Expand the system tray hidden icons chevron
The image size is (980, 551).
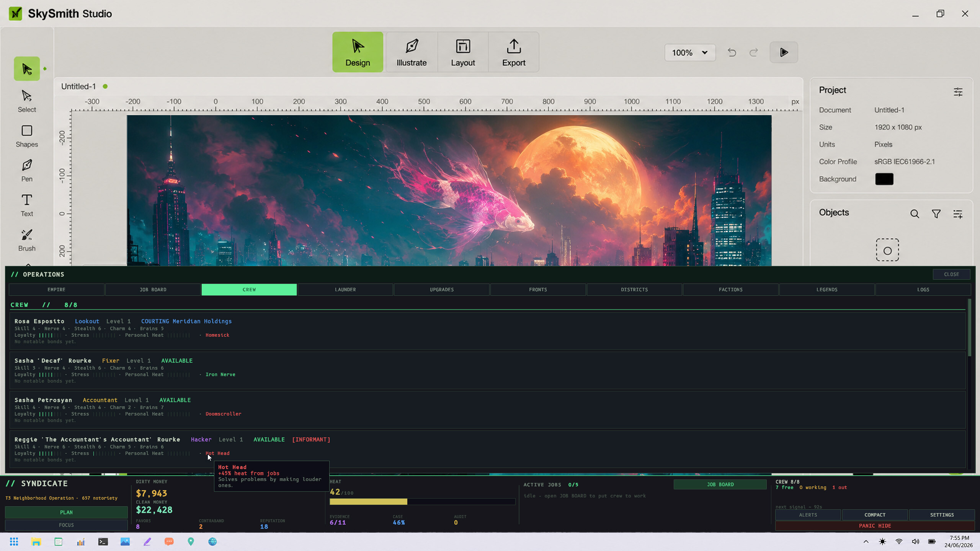click(x=866, y=541)
